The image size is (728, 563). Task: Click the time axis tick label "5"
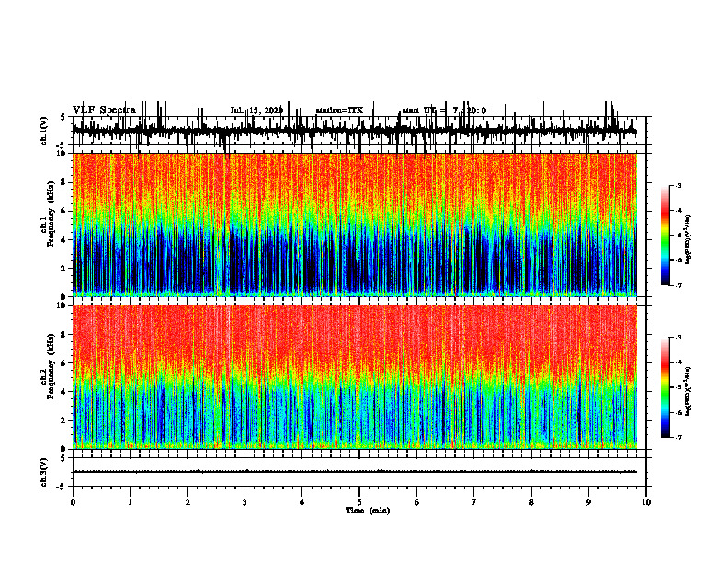[359, 502]
